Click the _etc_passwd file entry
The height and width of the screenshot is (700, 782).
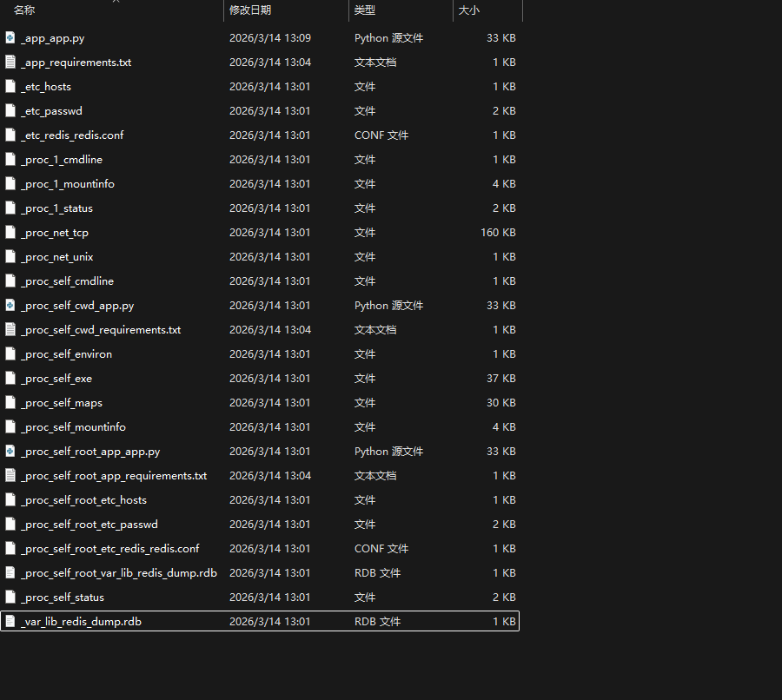[x=51, y=111]
